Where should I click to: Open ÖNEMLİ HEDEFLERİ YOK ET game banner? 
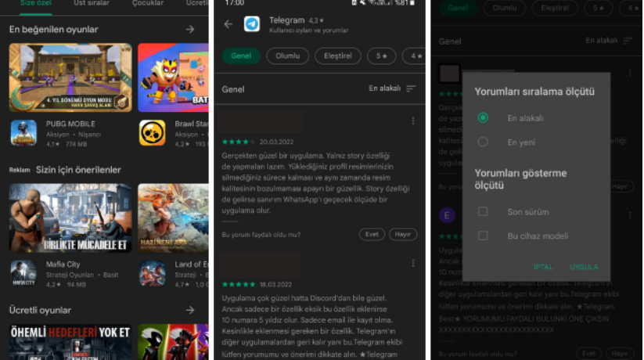(70, 342)
